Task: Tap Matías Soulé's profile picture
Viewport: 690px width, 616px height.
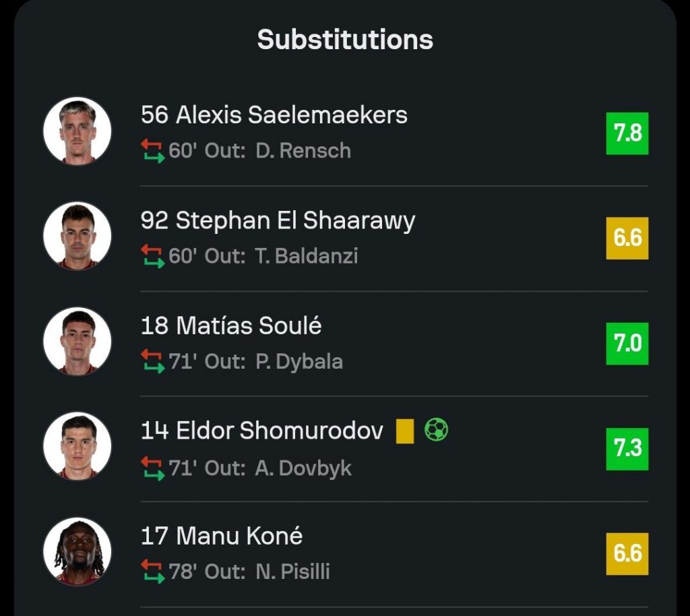Action: pyautogui.click(x=77, y=341)
